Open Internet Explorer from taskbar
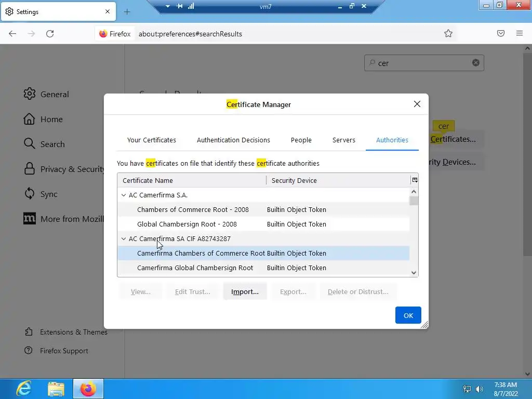532x399 pixels. (x=24, y=389)
